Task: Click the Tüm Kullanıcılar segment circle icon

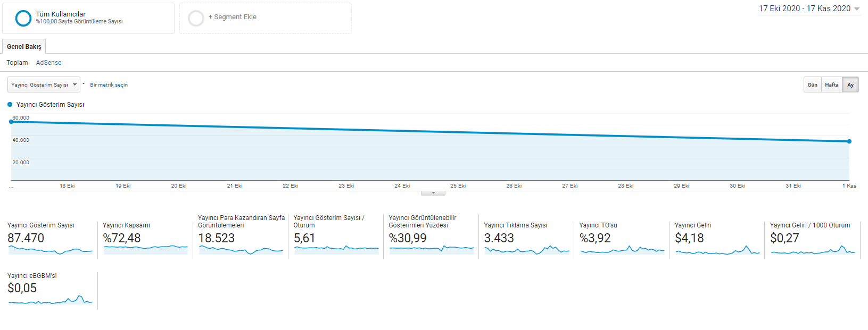Action: [23, 19]
